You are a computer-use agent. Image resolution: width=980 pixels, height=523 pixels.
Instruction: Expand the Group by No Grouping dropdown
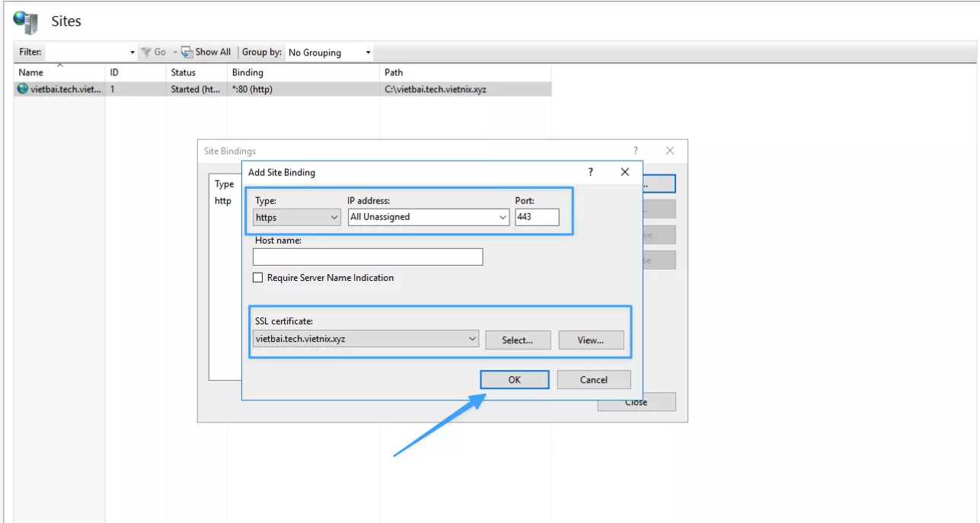[x=330, y=53]
